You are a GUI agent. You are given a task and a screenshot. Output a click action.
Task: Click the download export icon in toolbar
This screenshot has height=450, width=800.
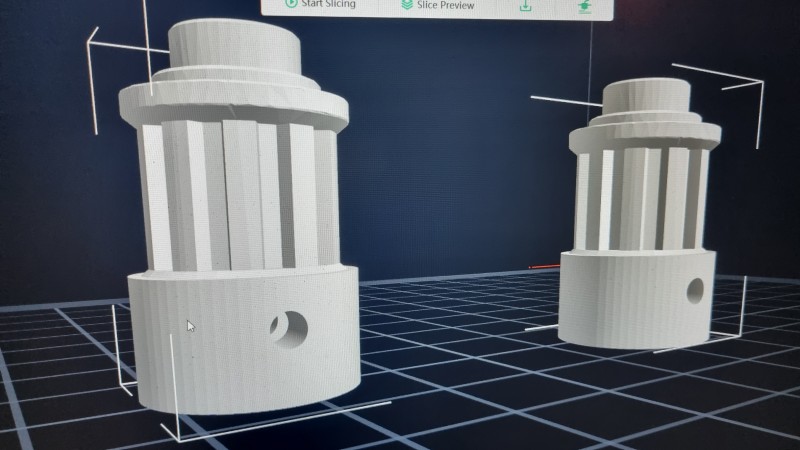point(525,6)
